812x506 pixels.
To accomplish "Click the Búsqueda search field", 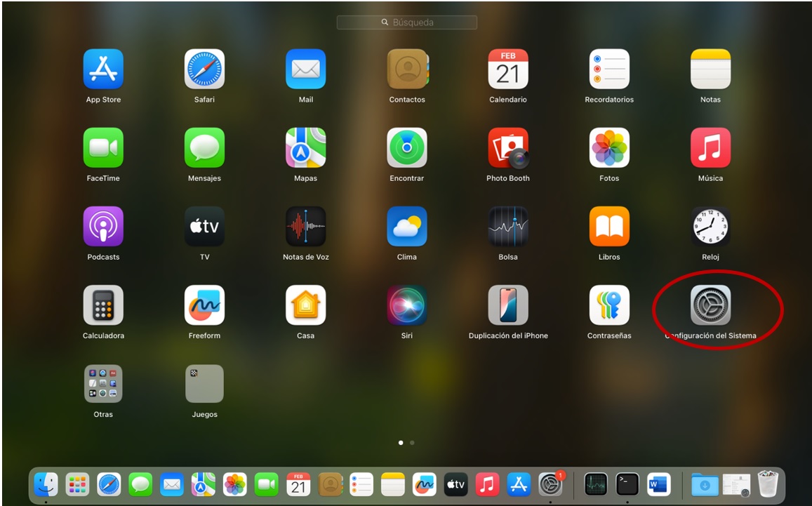I will point(407,22).
